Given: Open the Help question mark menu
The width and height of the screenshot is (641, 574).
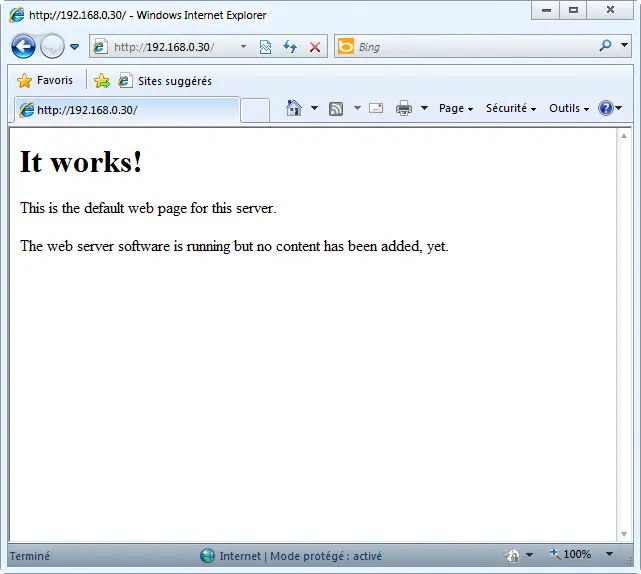Looking at the screenshot, I should click(x=610, y=108).
